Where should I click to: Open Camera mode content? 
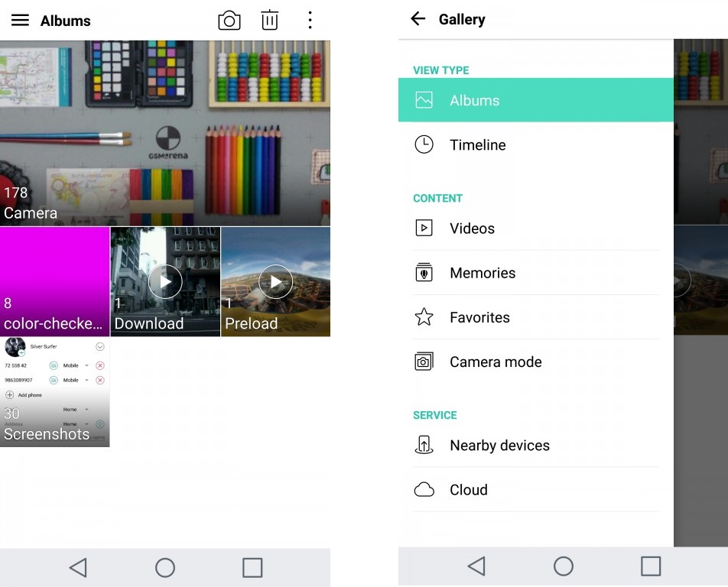tap(536, 362)
